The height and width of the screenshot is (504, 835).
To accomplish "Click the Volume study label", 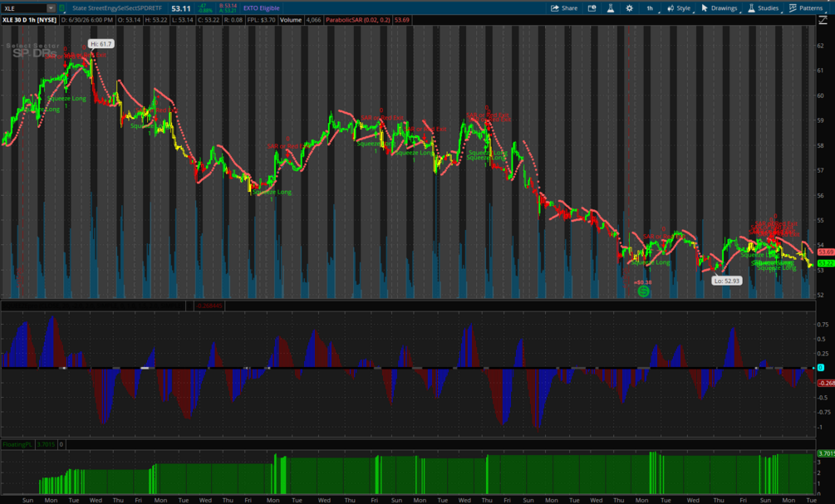I will coord(291,20).
